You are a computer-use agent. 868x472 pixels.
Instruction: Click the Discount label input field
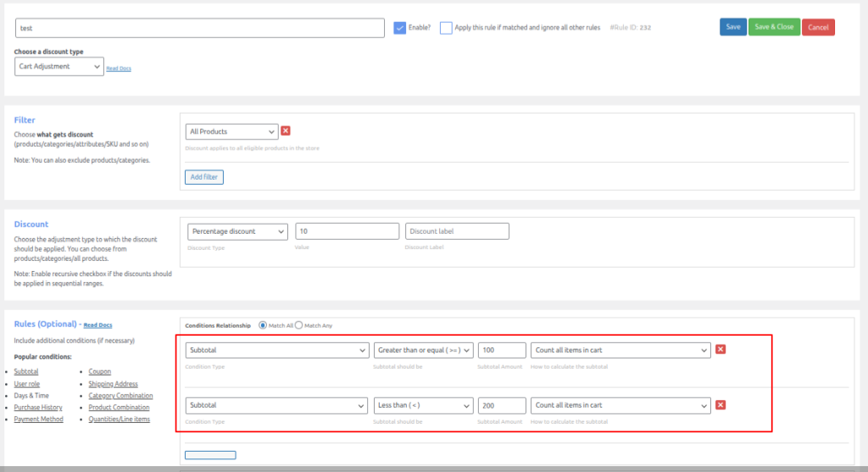457,231
